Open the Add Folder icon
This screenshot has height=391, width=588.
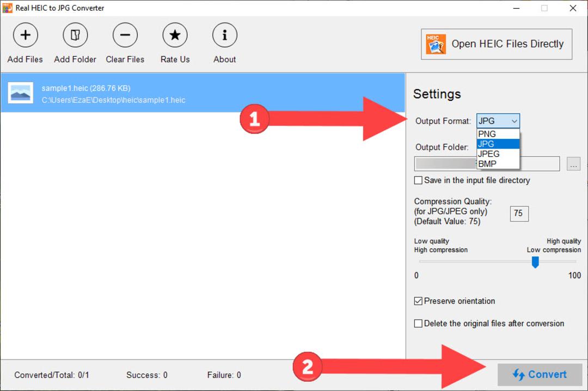coord(75,35)
